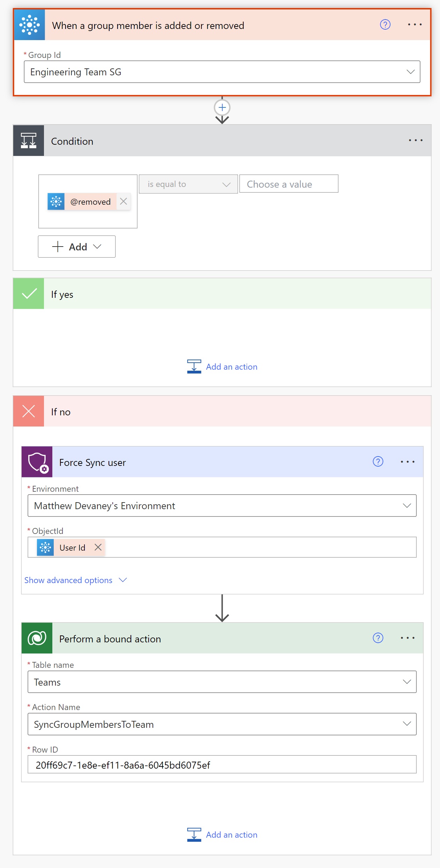
Task: Click the red X If no icon
Action: tap(29, 411)
